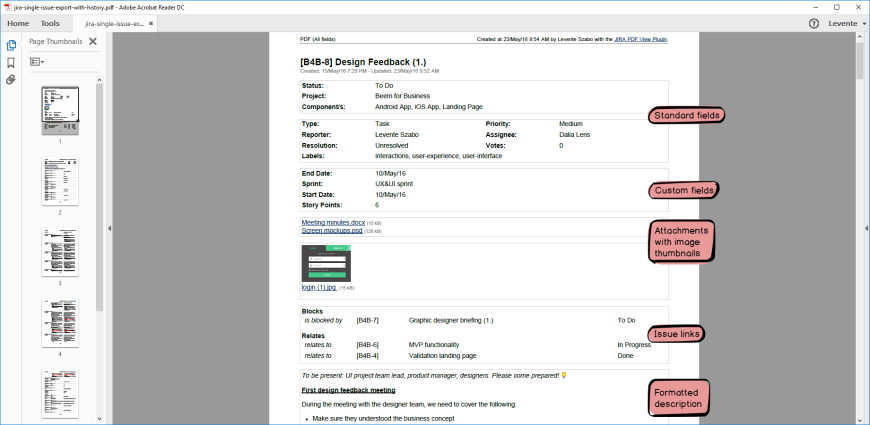Select page 2 thumbnail
Screen dimensions: 870x425
point(60,182)
